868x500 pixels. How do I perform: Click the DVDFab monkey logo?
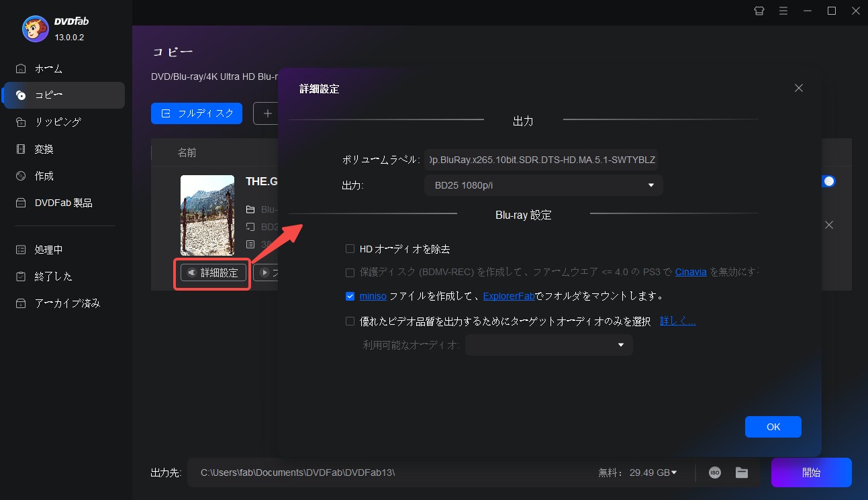(35, 28)
